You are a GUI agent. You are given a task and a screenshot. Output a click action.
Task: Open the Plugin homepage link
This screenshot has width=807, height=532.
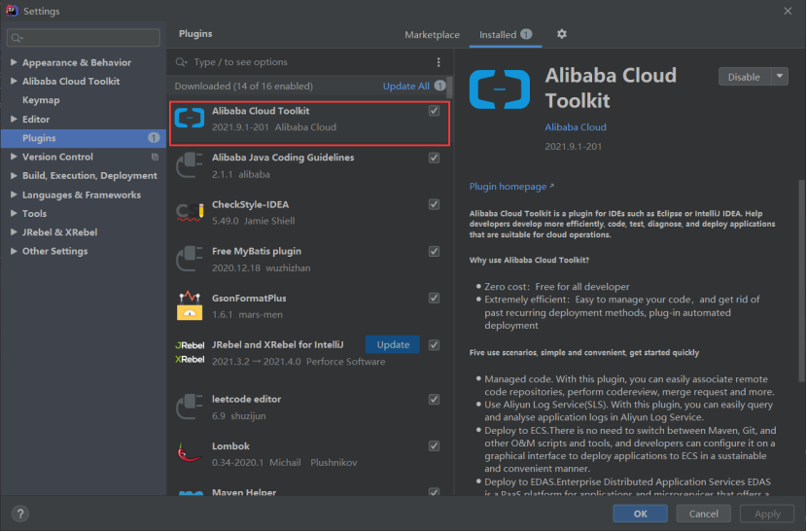pos(510,187)
